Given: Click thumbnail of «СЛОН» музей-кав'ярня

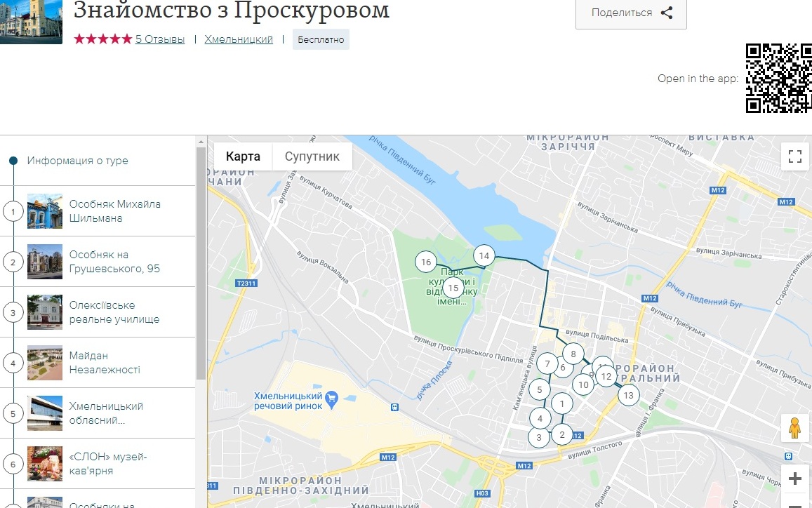Looking at the screenshot, I should point(44,464).
